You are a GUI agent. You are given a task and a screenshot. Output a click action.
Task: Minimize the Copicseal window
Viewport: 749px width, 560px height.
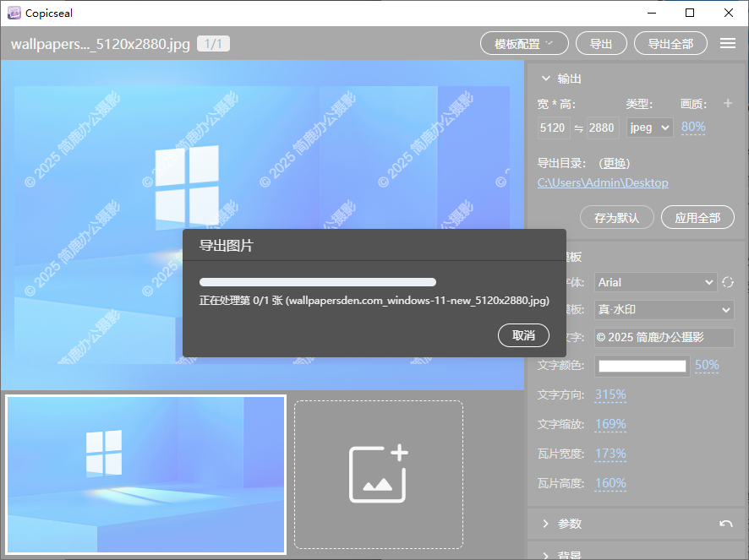(652, 13)
